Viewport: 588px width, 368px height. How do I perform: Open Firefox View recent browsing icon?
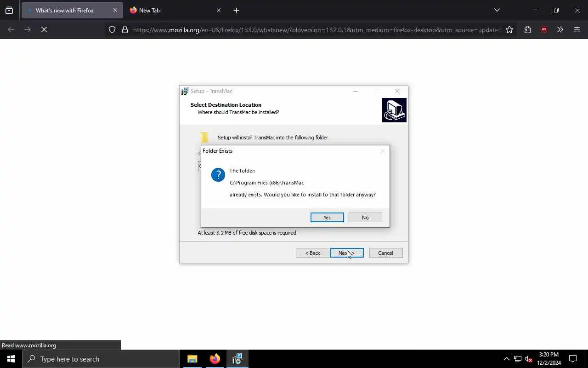pos(9,10)
